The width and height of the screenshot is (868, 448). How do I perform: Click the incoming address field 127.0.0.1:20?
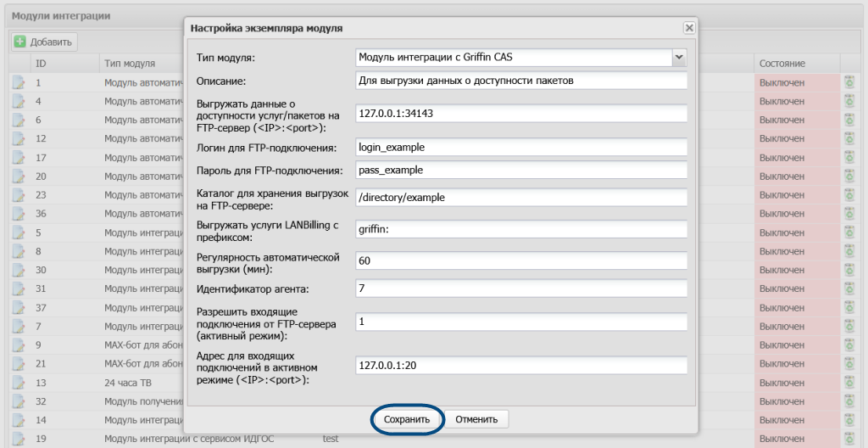[x=521, y=366]
